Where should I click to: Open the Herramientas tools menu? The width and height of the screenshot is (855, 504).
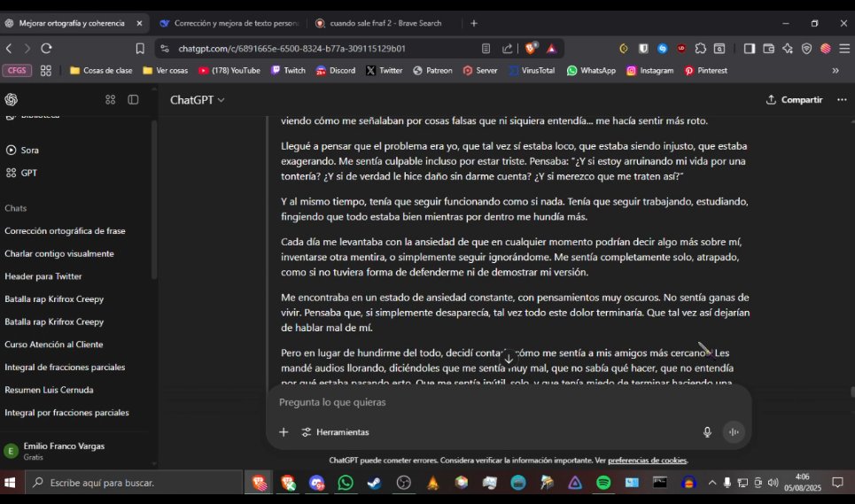tap(335, 432)
